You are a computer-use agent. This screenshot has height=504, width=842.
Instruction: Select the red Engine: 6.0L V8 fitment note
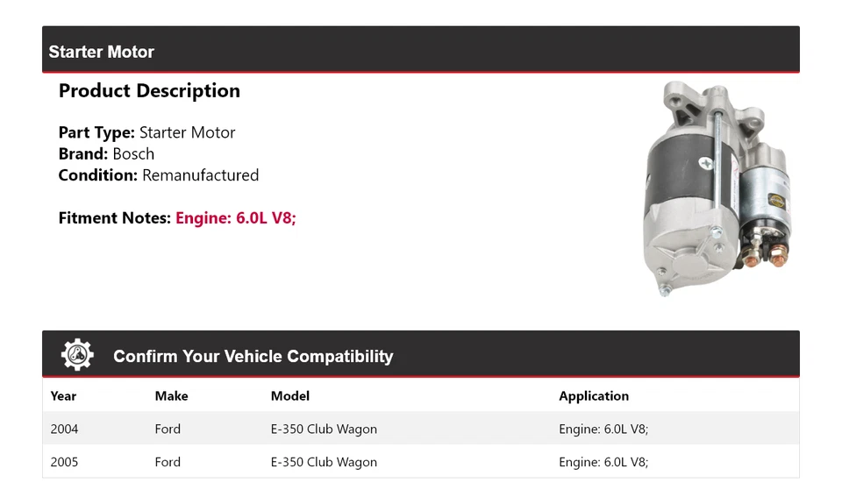[236, 218]
